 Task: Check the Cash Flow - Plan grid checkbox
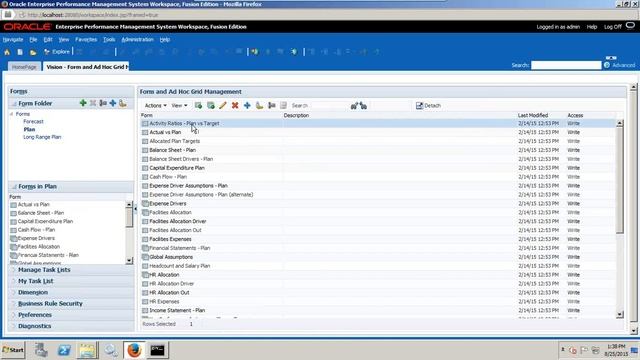145,177
